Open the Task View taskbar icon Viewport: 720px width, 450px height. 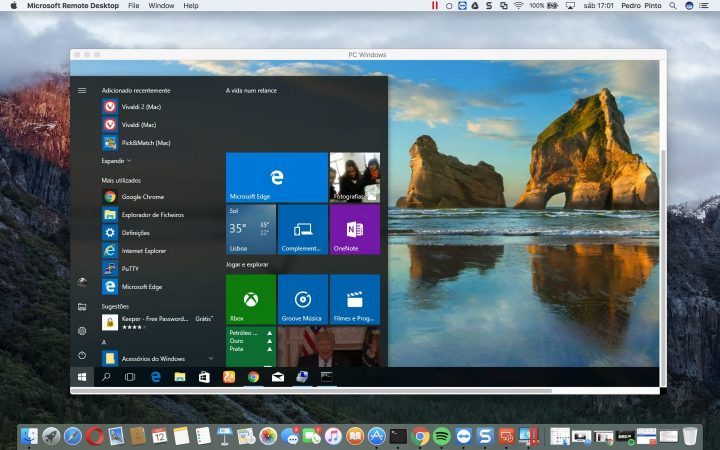tap(130, 377)
